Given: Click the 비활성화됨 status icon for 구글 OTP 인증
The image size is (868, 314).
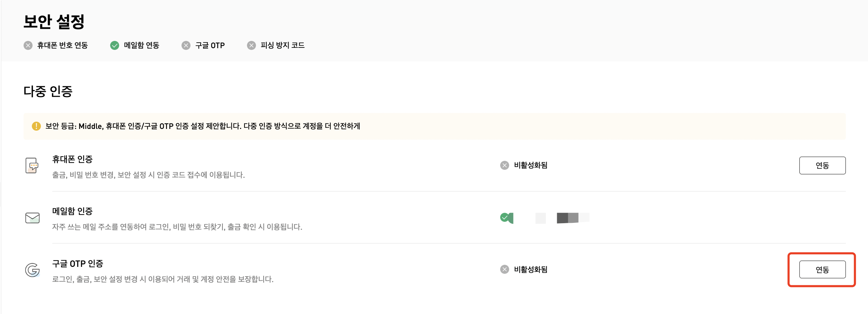Looking at the screenshot, I should pyautogui.click(x=505, y=269).
